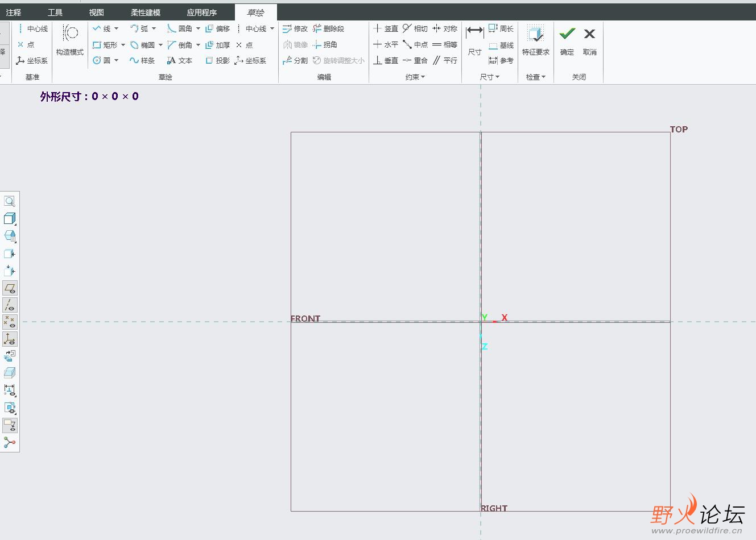756x540 pixels.
Task: Apply the Tangent (相切) constraint
Action: click(415, 28)
